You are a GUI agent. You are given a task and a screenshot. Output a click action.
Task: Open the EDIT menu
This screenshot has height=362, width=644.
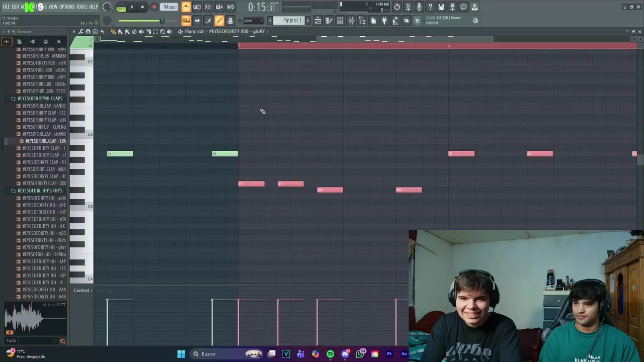click(x=16, y=7)
